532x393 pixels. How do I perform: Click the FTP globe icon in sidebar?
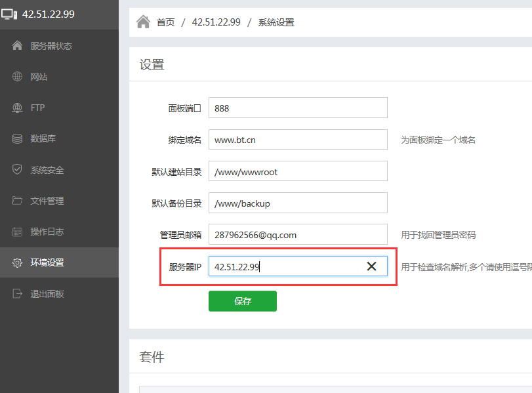pos(17,108)
